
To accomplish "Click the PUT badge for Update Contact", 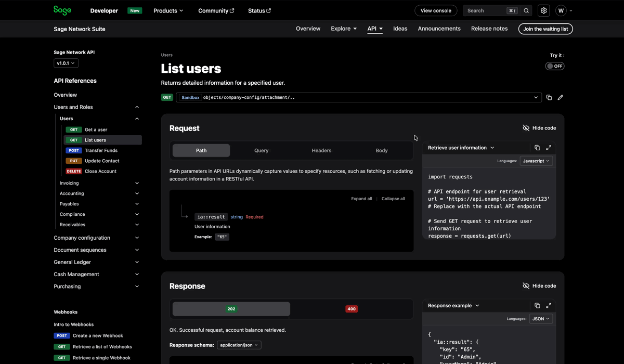I will coord(74,161).
